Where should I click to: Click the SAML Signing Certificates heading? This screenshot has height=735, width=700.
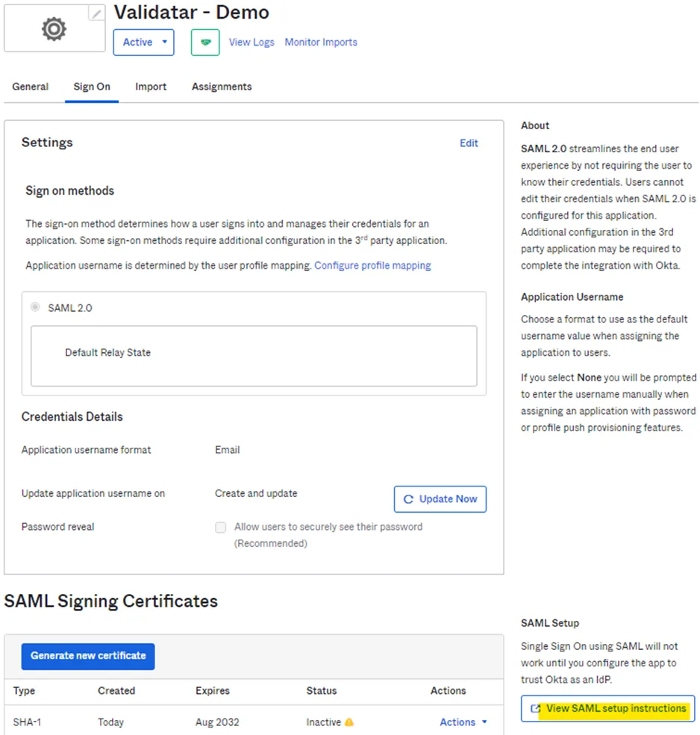[111, 601]
